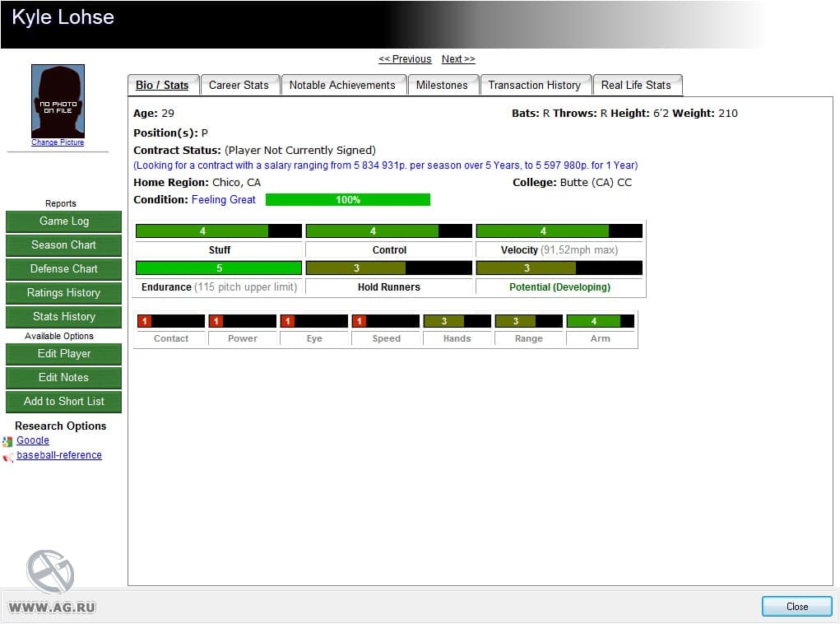Click the College Butte (CA) CC text
The image size is (840, 624).
coord(572,182)
